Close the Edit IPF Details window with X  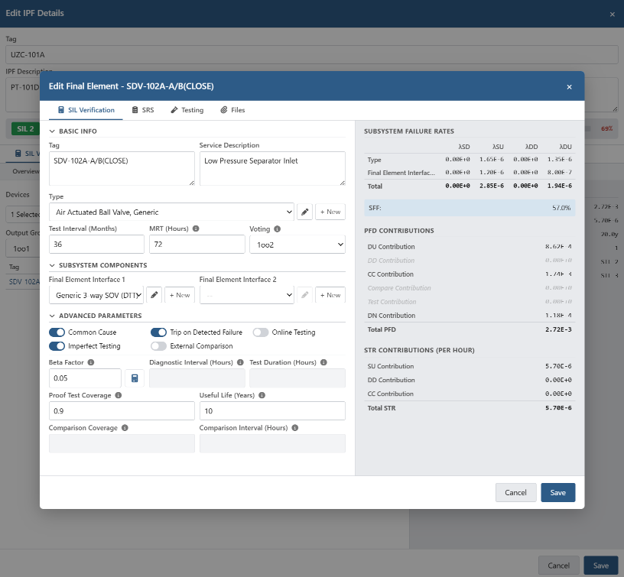tap(612, 14)
